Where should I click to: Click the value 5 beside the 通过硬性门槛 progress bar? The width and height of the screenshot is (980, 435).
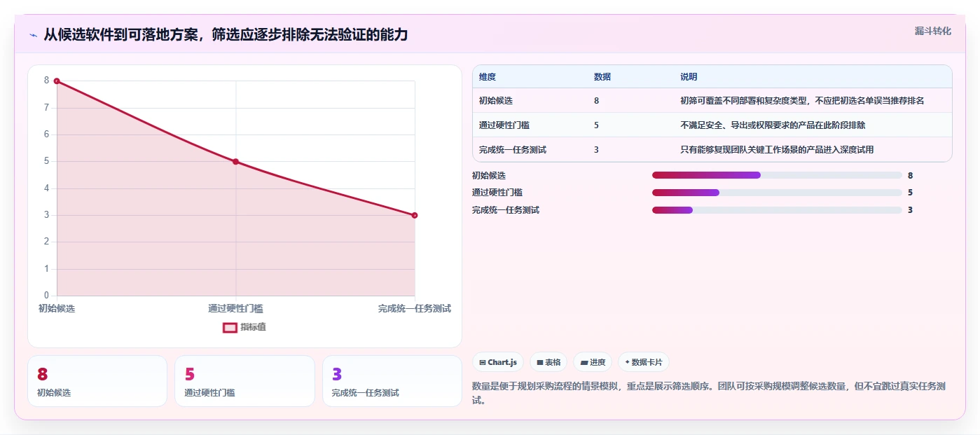pos(910,193)
